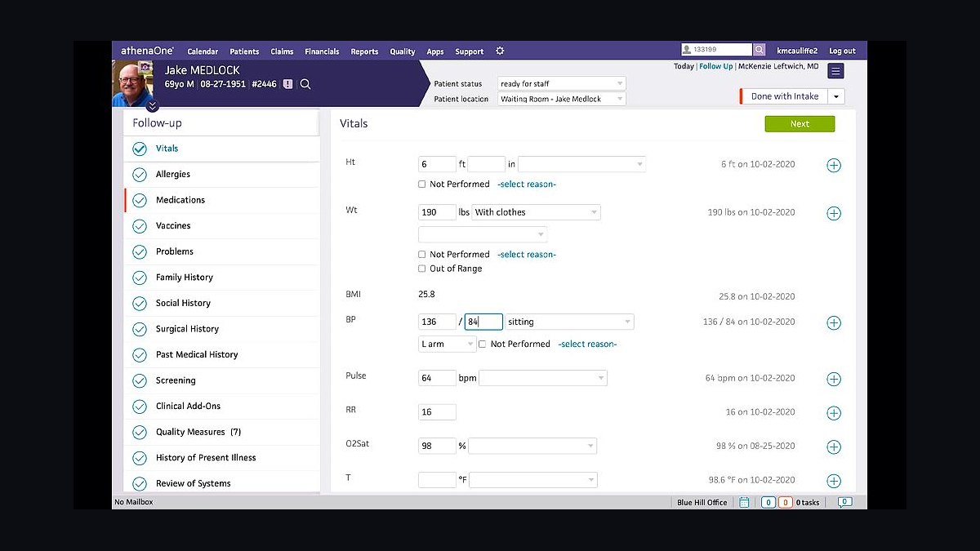
Task: Open the Reports menu
Action: tap(364, 51)
